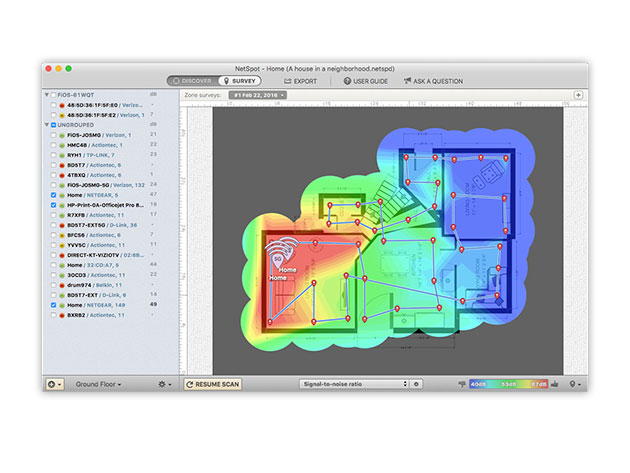
Task: Open the location pin menu in bottom right
Action: pyautogui.click(x=574, y=384)
